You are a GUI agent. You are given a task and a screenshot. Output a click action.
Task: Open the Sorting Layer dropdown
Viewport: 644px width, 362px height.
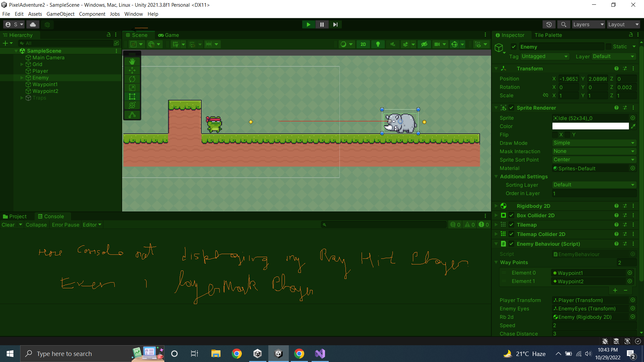[594, 185]
